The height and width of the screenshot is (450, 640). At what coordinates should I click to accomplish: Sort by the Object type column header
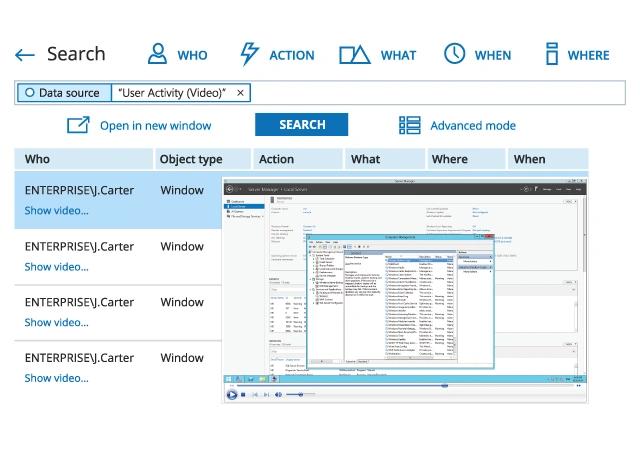[x=203, y=159]
